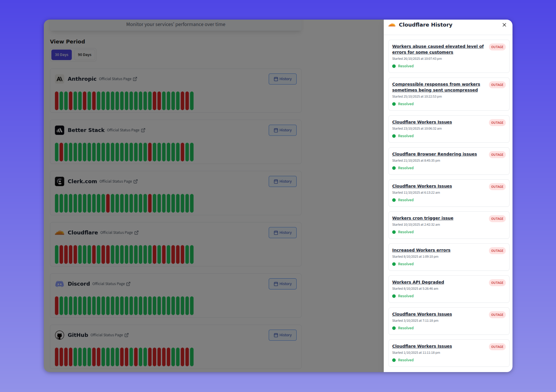Click the Better Stack logo icon
This screenshot has width=556, height=392.
(60, 130)
